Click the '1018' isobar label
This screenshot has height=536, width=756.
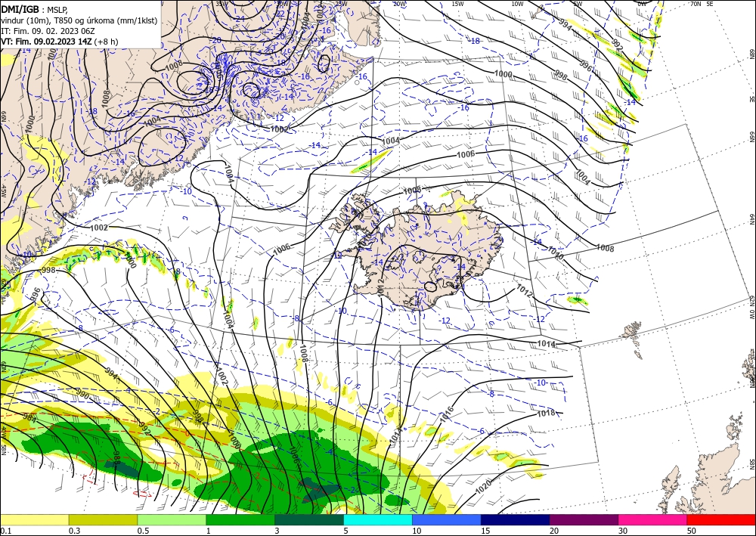pyautogui.click(x=546, y=414)
